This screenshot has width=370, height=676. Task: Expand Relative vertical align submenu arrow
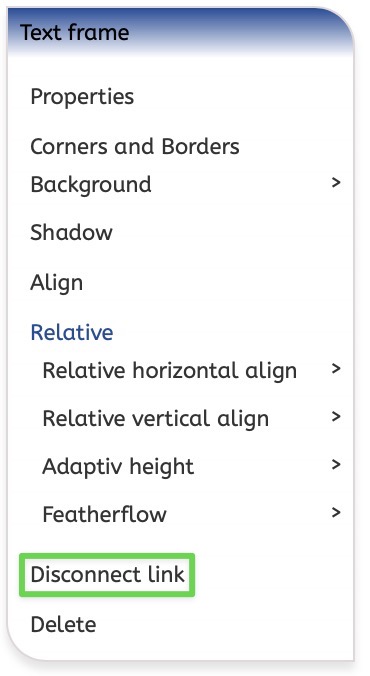click(x=336, y=417)
